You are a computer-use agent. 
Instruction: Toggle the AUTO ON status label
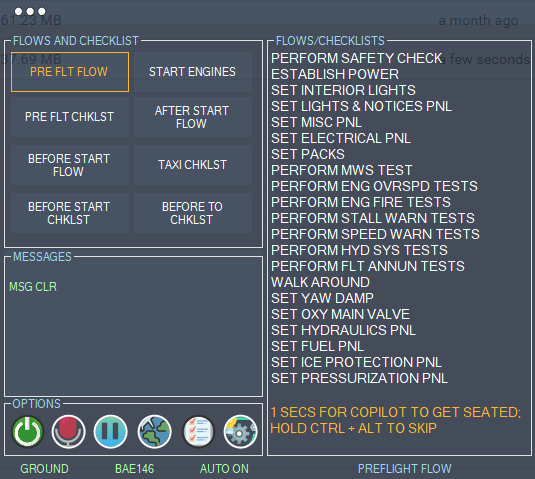(x=224, y=469)
